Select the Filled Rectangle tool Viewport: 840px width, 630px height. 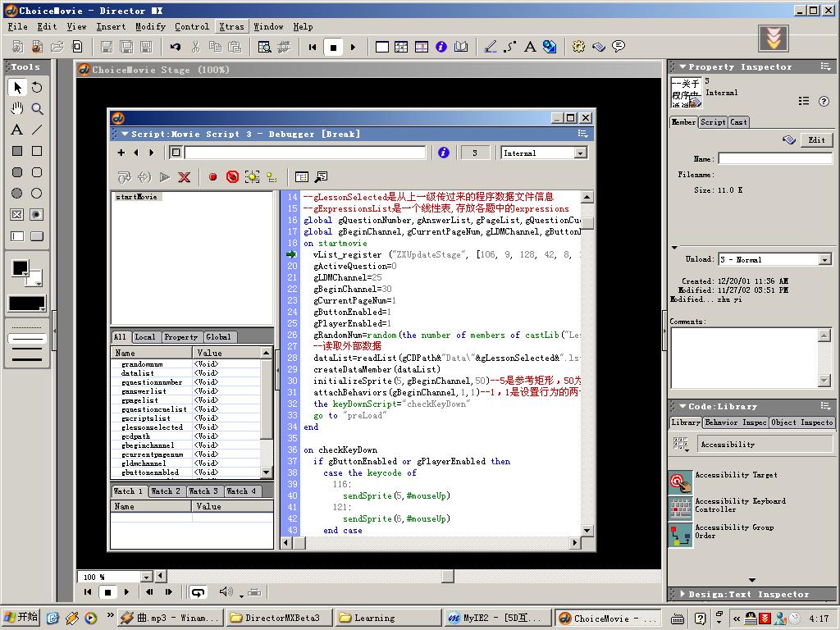[17, 151]
